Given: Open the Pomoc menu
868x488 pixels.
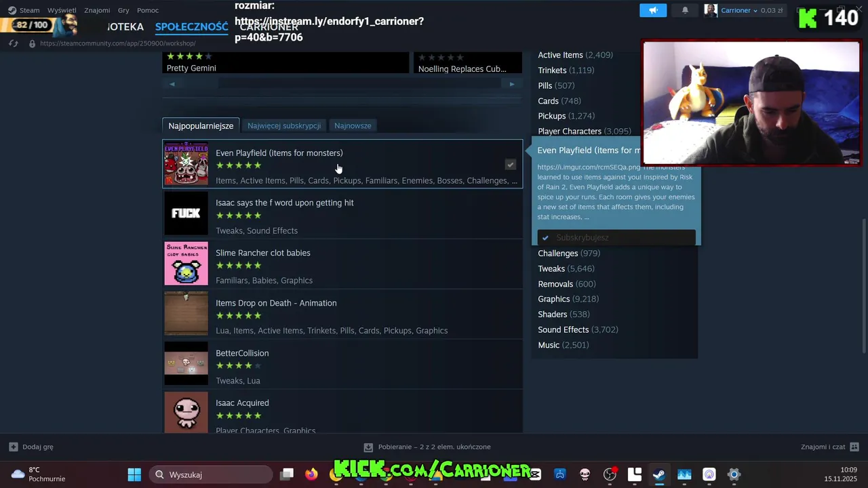Looking at the screenshot, I should 148,10.
